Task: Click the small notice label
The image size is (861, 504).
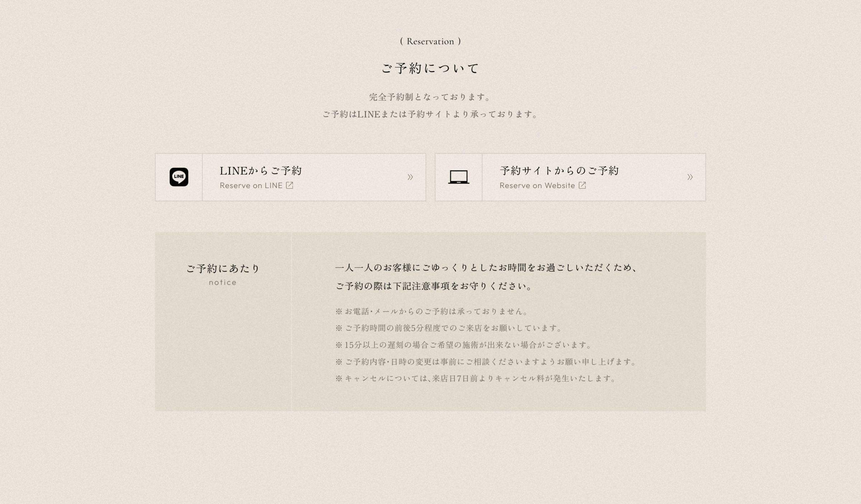Action: click(223, 282)
